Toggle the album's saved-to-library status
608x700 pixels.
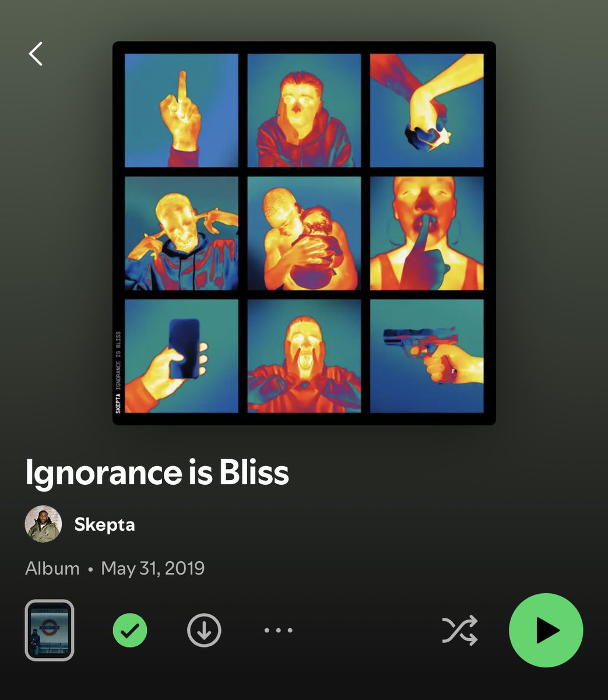click(129, 629)
